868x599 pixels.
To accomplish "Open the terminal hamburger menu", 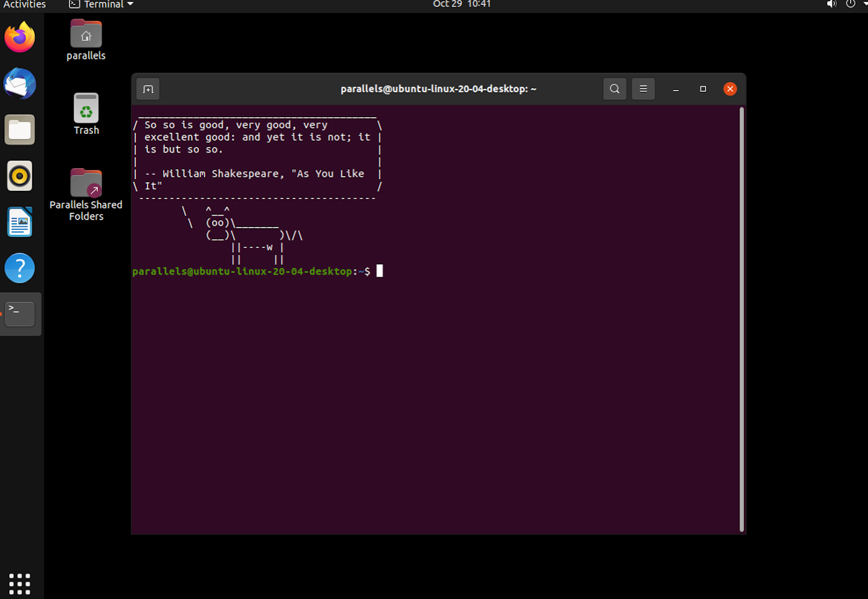I will 643,89.
